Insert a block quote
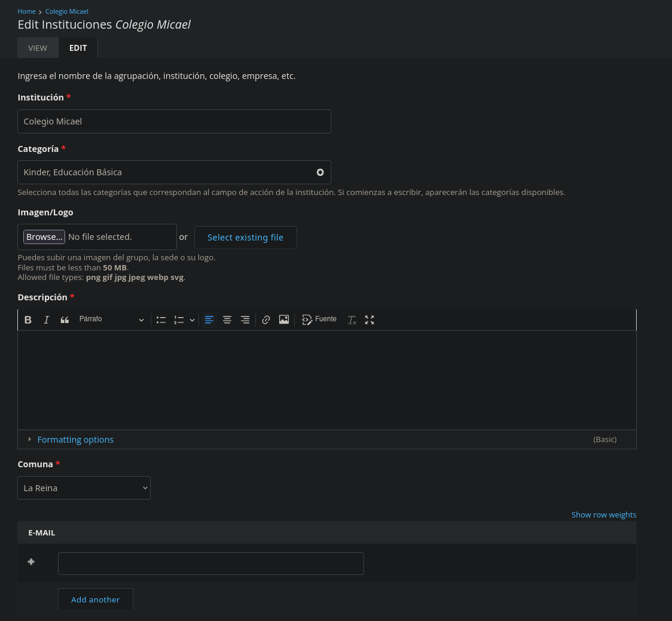The width and height of the screenshot is (672, 621). click(65, 320)
